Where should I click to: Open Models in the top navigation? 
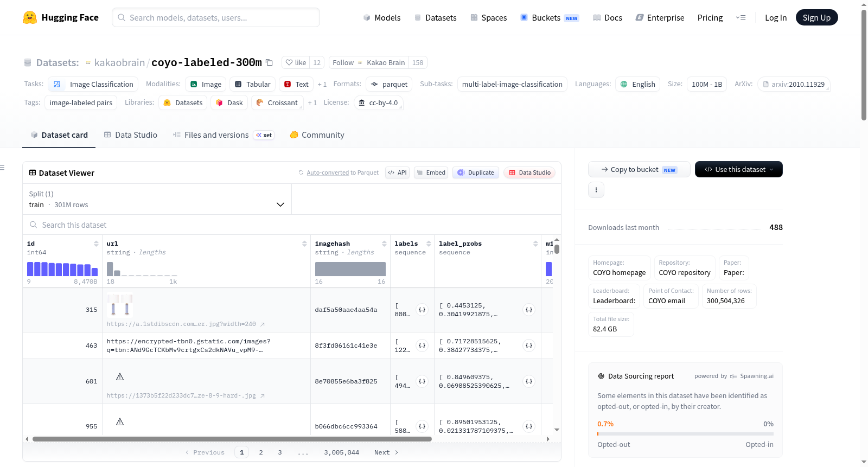(382, 17)
